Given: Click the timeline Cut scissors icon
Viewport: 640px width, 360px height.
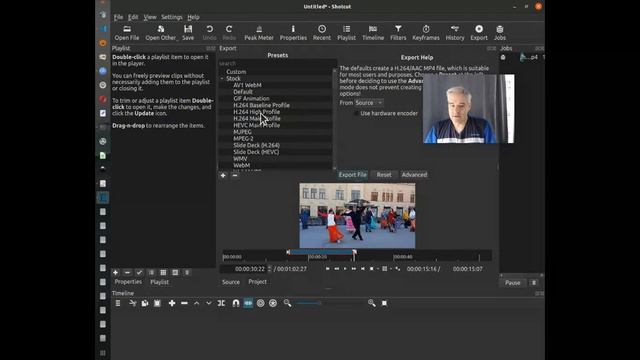Looking at the screenshot, I should 133,303.
